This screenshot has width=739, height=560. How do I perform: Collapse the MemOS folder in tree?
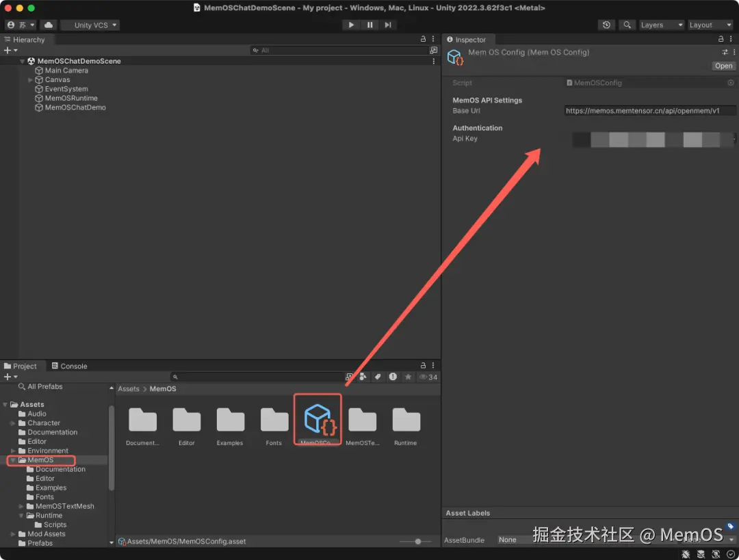coord(13,459)
